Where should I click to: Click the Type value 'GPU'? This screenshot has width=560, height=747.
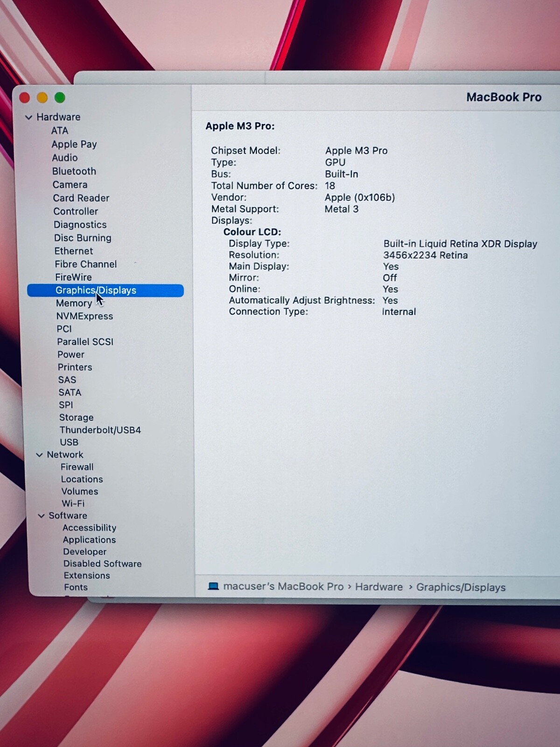pyautogui.click(x=336, y=162)
